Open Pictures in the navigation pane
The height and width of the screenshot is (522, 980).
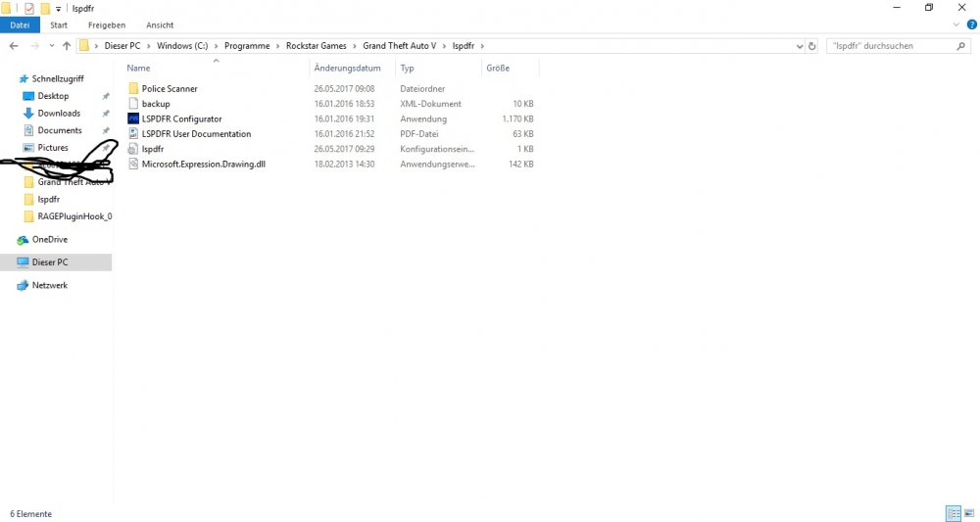pyautogui.click(x=53, y=148)
